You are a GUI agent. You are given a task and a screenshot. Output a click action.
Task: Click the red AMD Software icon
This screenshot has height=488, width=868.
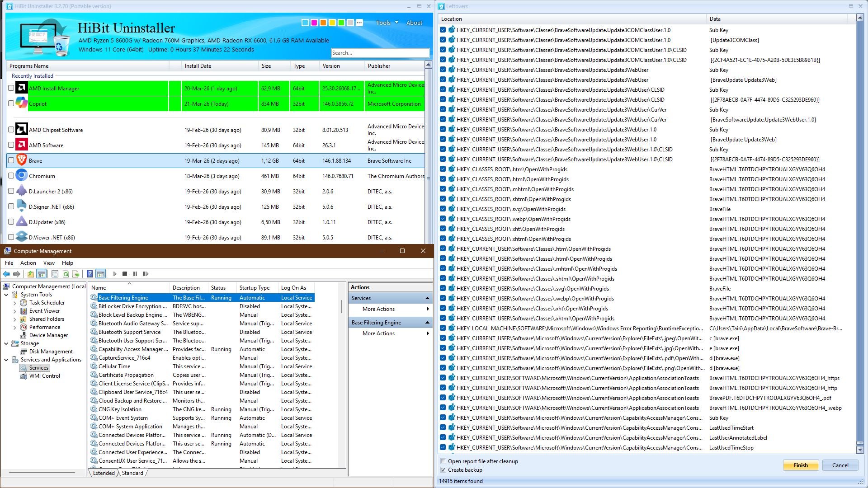click(21, 145)
